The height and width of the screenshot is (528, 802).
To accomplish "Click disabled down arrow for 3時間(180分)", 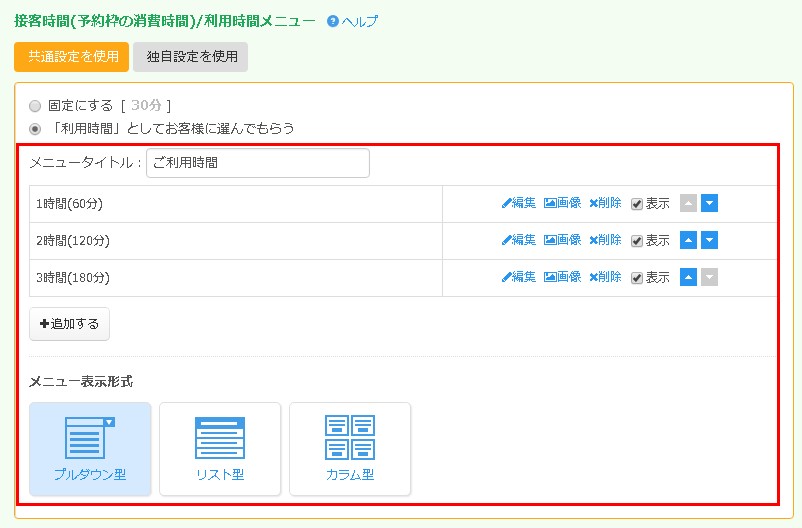I will coord(709,277).
